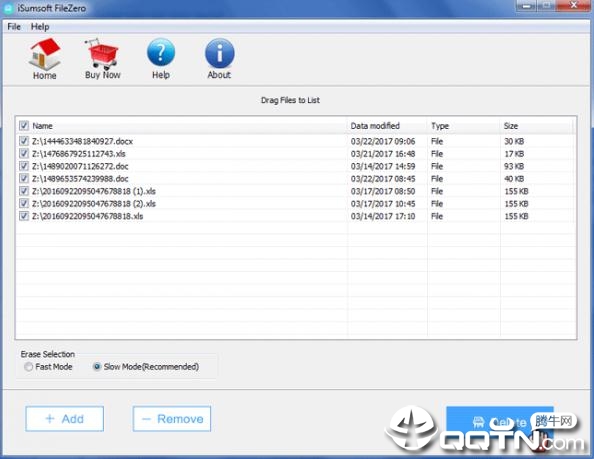Select the Z:\1476867925112743.xls file row
This screenshot has height=459, width=594.
click(x=295, y=154)
